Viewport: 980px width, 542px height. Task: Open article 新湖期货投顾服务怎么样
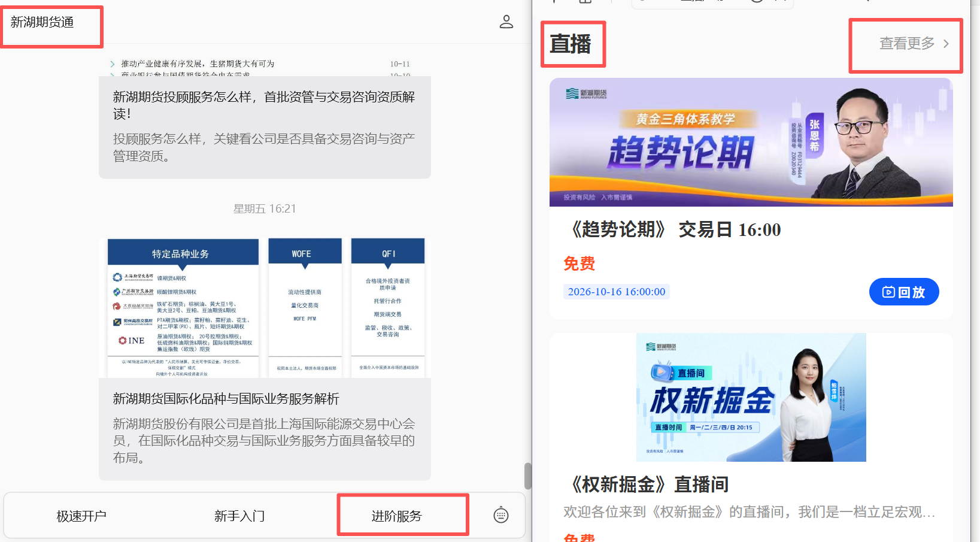pos(265,127)
